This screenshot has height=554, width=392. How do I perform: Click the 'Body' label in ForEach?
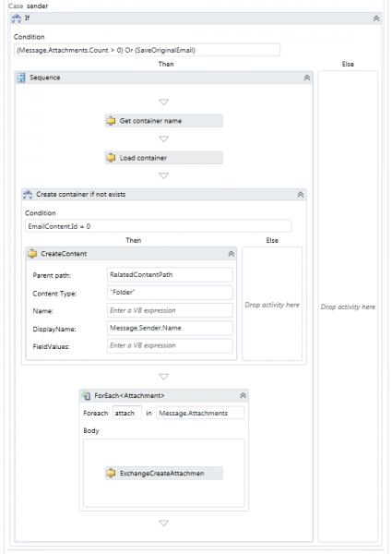[x=91, y=430]
